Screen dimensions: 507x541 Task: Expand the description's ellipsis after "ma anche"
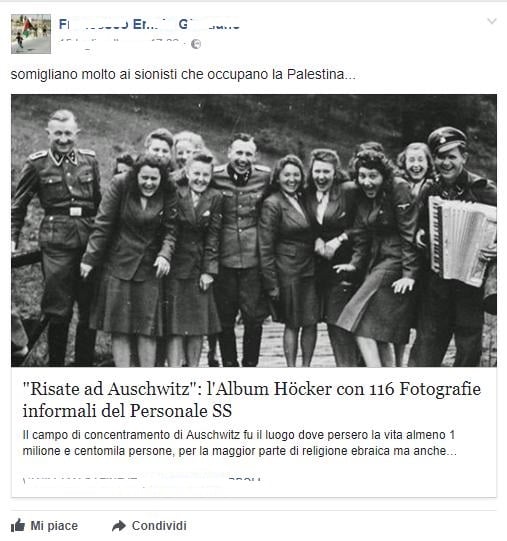coord(451,451)
